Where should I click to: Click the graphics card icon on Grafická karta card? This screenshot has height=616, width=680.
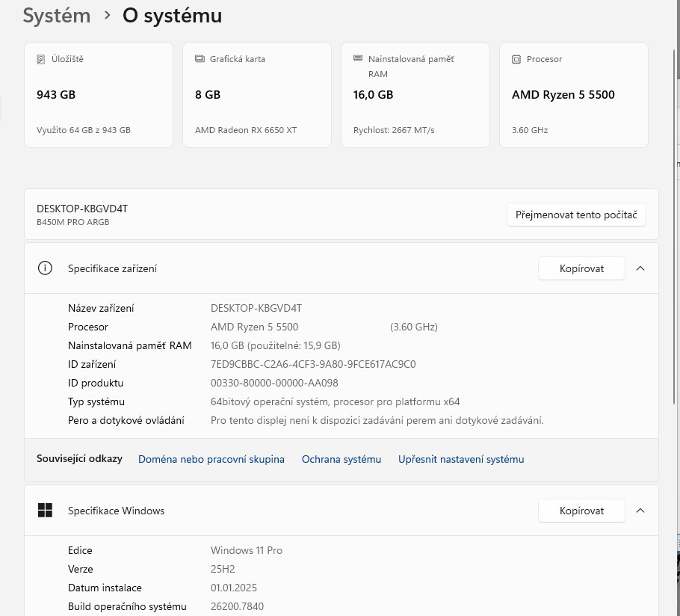(x=199, y=59)
